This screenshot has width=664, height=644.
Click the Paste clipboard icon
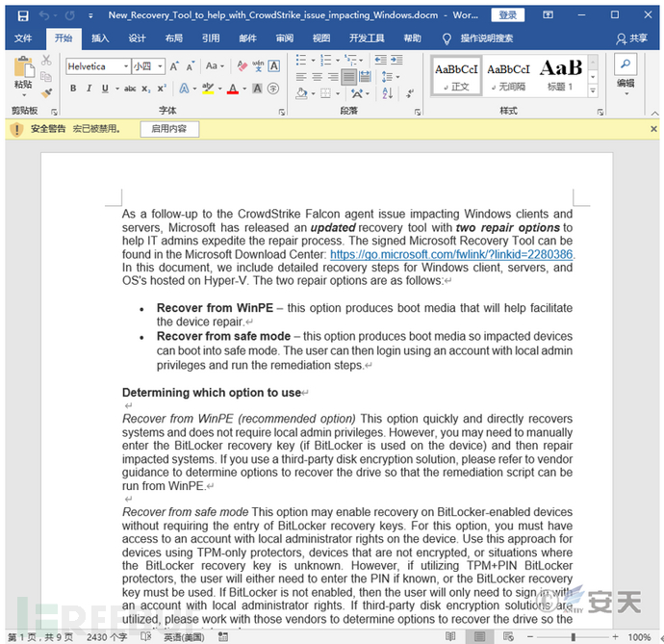point(22,70)
